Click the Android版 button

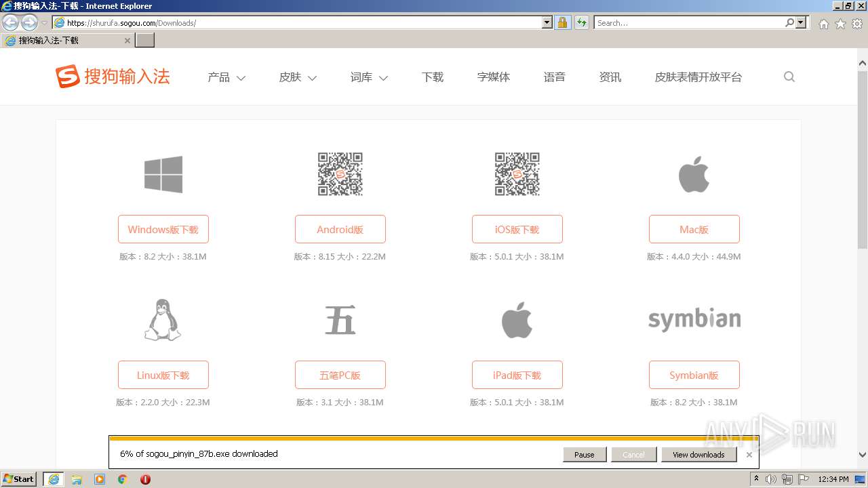click(340, 229)
